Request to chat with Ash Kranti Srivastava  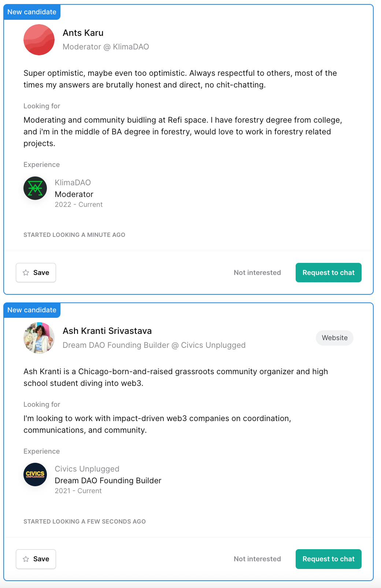[328, 559]
